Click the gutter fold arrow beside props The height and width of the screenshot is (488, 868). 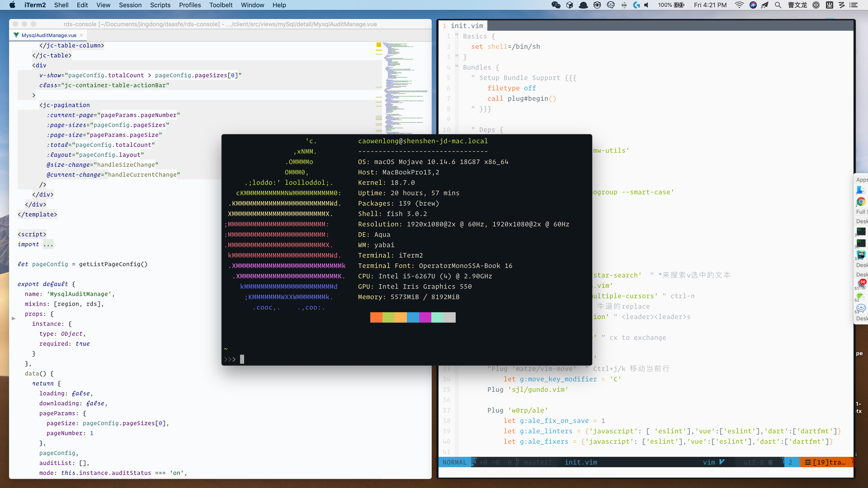pyautogui.click(x=14, y=318)
